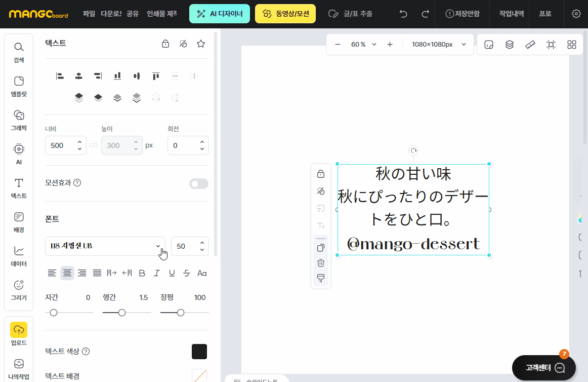Add text panel to favorites with star

(x=201, y=44)
